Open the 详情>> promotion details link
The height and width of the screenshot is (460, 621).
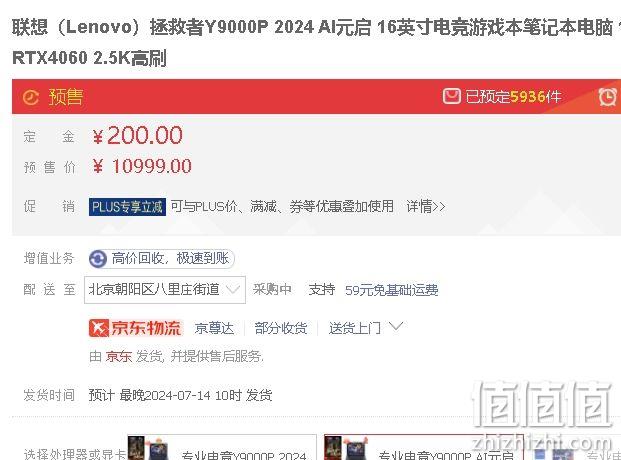(426, 206)
